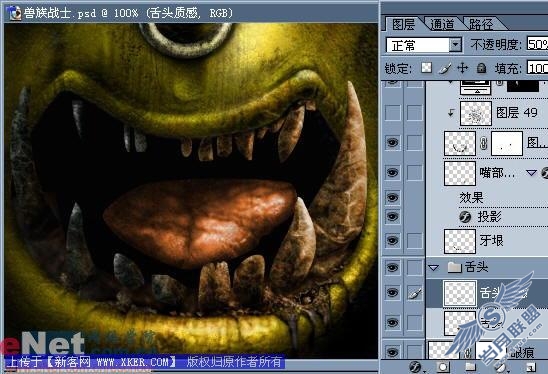The image size is (548, 374).
Task: Switch to the 路径 tab
Action: [481, 24]
